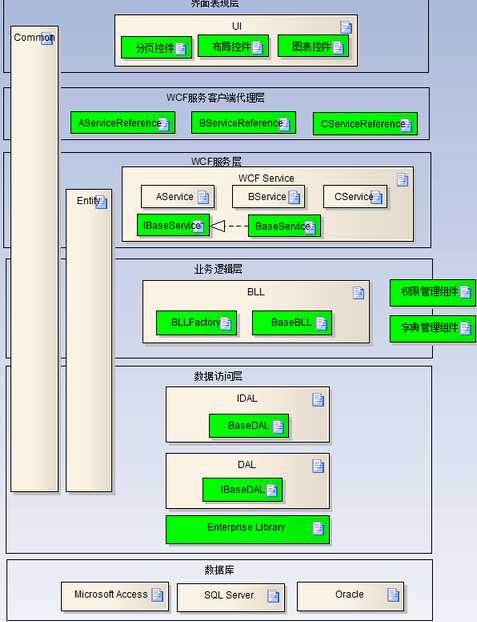Screen dimensions: 477x622
Task: Click the BaseBLL label text
Action: (x=291, y=322)
